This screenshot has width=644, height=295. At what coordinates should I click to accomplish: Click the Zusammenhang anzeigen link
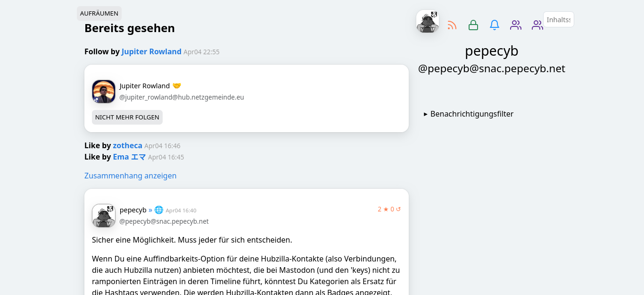pos(130,176)
